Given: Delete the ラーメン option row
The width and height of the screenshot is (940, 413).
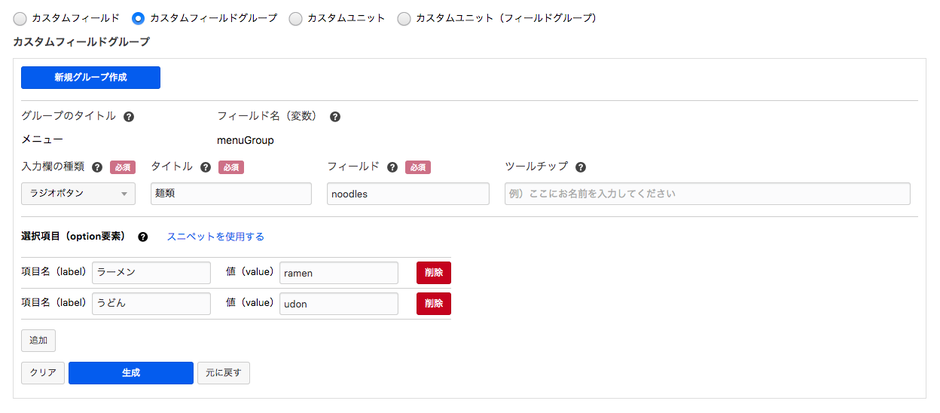Looking at the screenshot, I should (x=433, y=272).
